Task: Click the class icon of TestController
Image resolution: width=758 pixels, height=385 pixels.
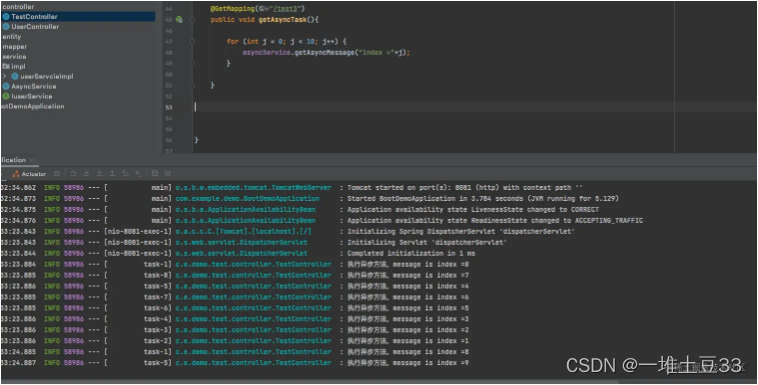Action: 6,16
